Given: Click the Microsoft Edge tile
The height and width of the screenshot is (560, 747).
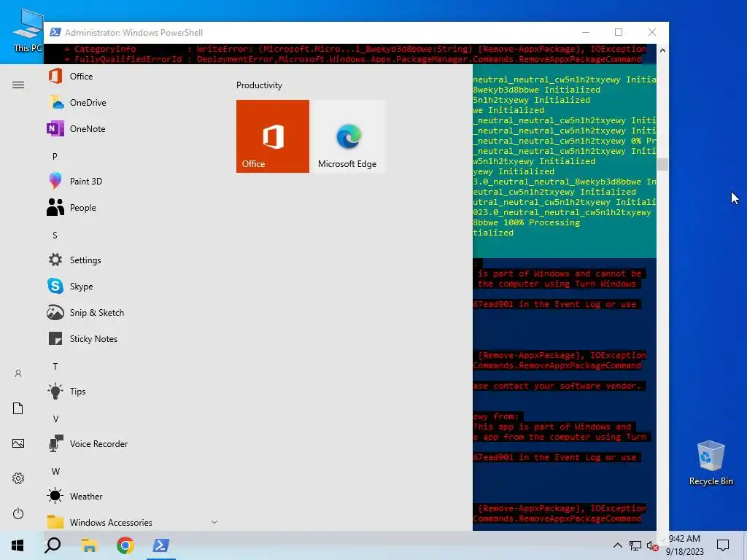Looking at the screenshot, I should click(348, 136).
